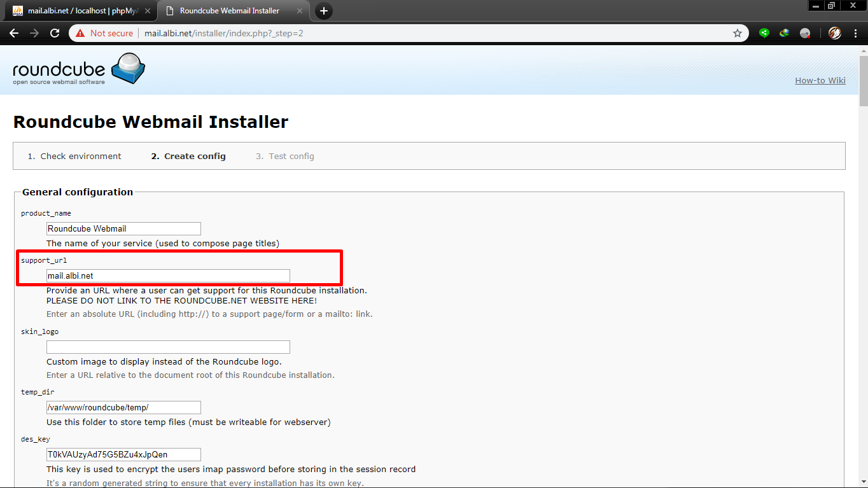Viewport: 868px width, 488px height.
Task: Click the 'skin_logo' label
Action: (x=39, y=331)
